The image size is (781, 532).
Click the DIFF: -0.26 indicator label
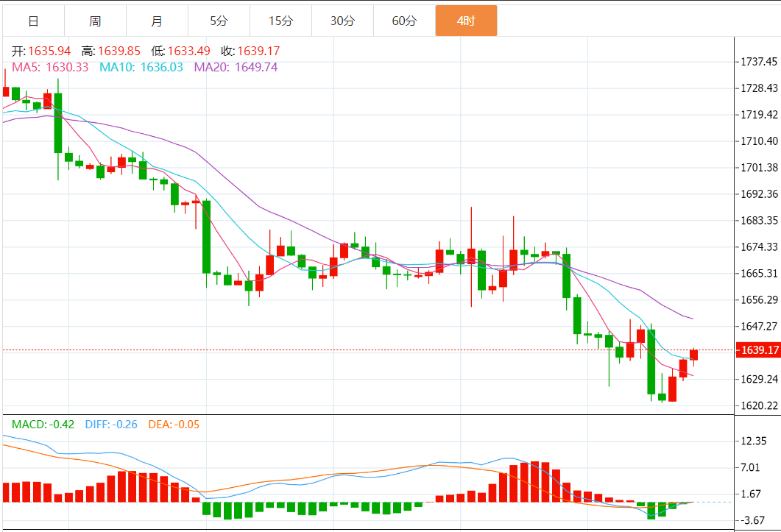click(111, 425)
